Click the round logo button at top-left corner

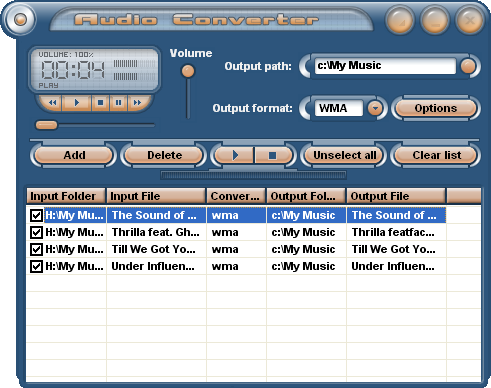(x=20, y=19)
